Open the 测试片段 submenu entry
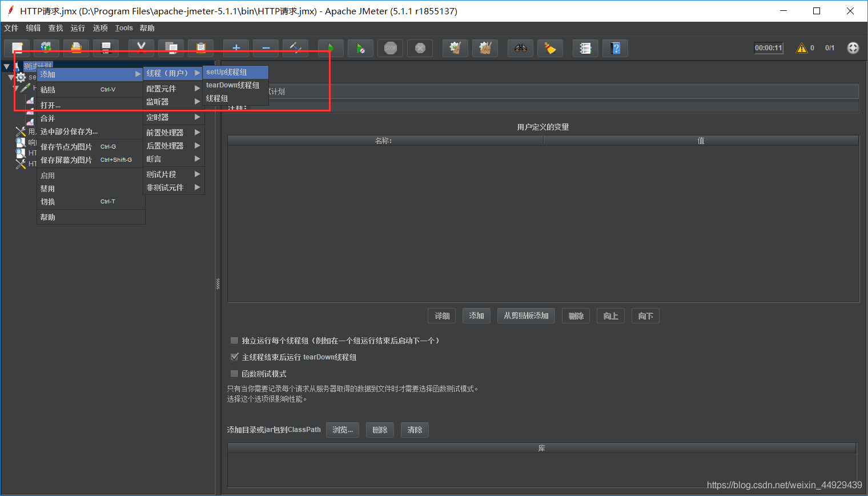This screenshot has height=496, width=868. 173,174
